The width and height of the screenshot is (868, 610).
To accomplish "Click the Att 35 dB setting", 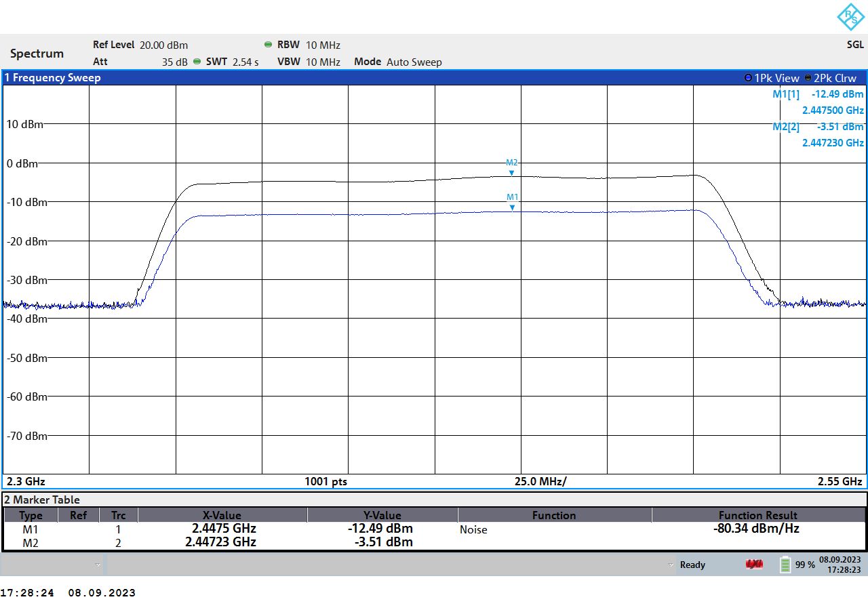I will (x=140, y=62).
